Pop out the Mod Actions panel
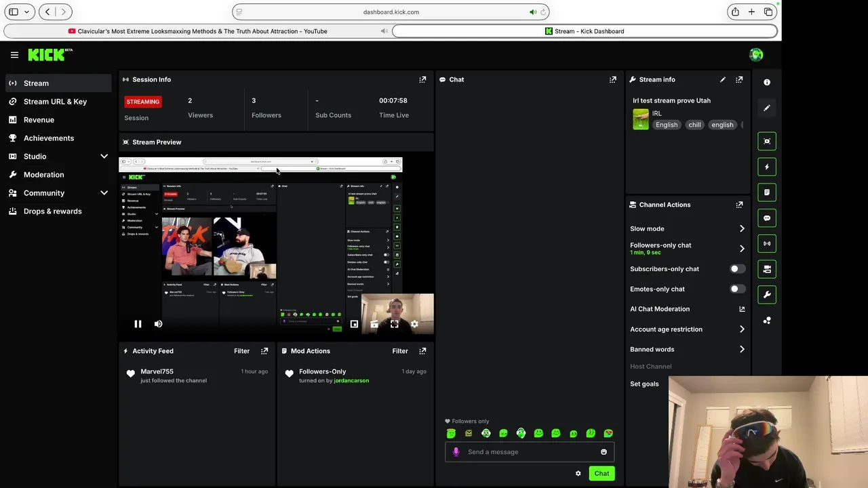Screen dimensions: 868x488 (422, 350)
